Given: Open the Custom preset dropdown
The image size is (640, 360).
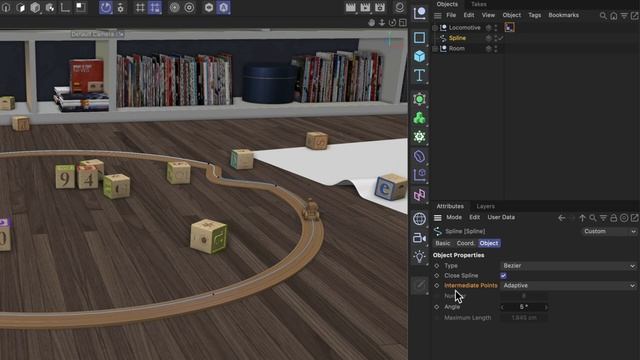Looking at the screenshot, I should point(609,231).
